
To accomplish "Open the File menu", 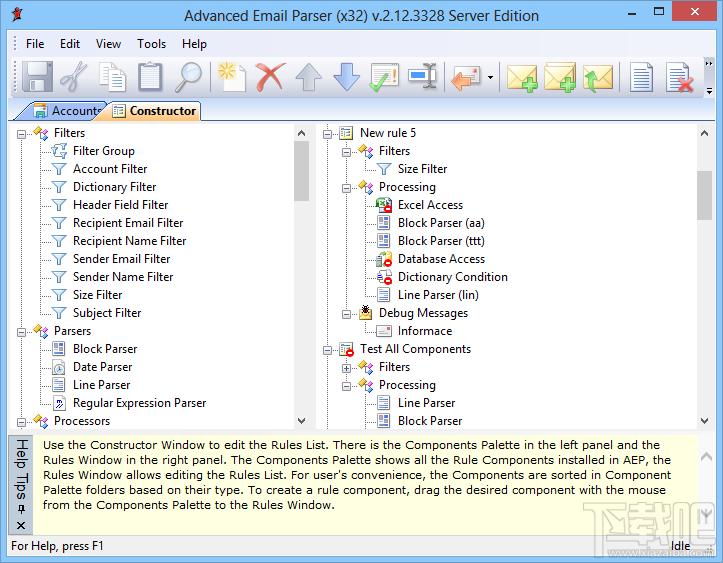I will [x=35, y=44].
